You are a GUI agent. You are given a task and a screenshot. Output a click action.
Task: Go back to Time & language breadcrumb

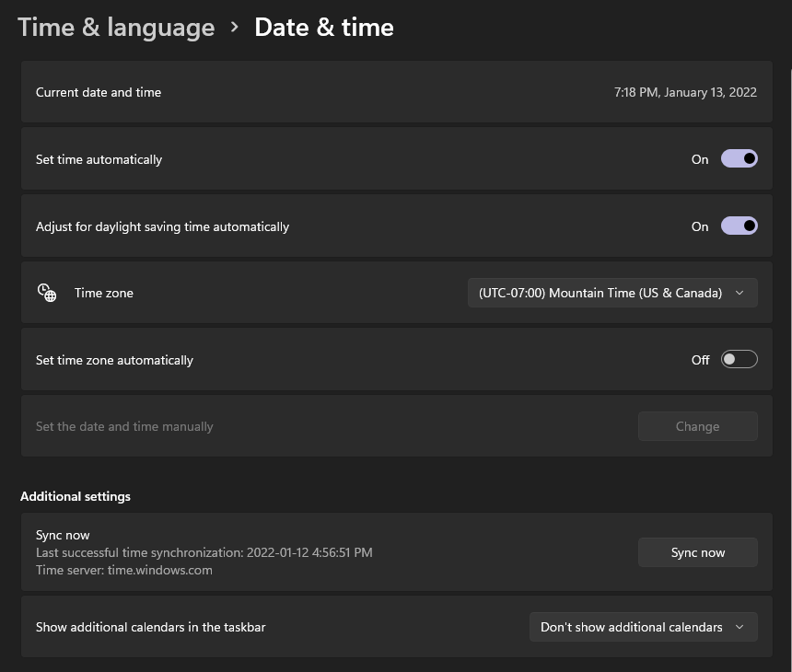[116, 28]
